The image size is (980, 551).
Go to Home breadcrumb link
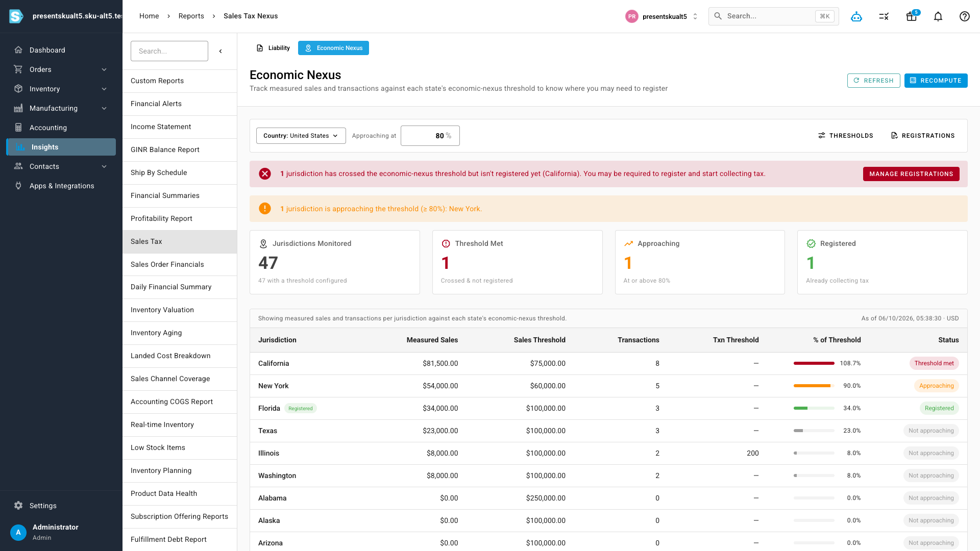coord(149,16)
